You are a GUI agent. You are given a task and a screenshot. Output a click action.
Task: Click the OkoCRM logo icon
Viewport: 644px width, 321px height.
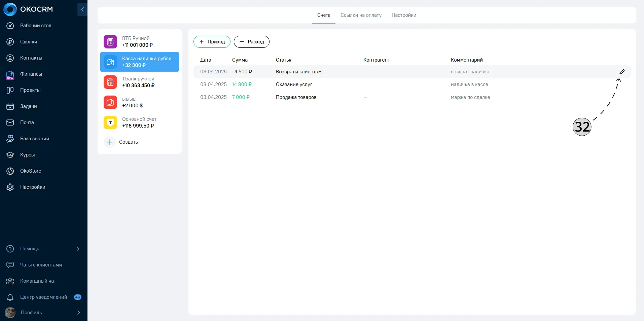(10, 9)
